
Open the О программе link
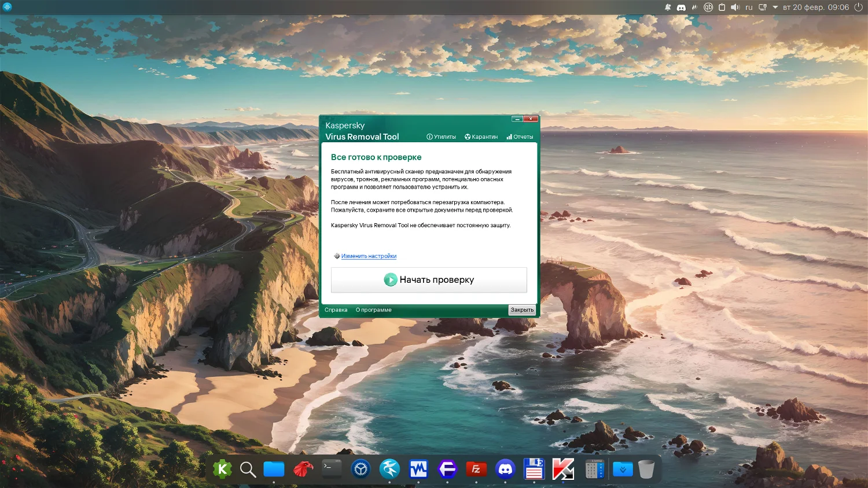374,310
